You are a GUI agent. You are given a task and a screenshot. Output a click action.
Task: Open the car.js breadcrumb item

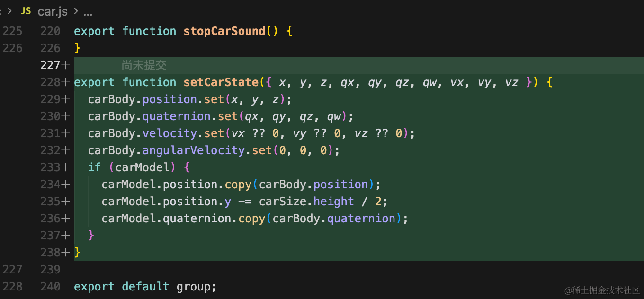(x=53, y=11)
